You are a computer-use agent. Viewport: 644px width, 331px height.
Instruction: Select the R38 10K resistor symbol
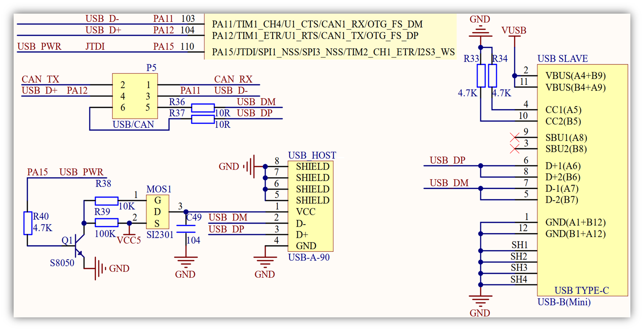pyautogui.click(x=106, y=201)
